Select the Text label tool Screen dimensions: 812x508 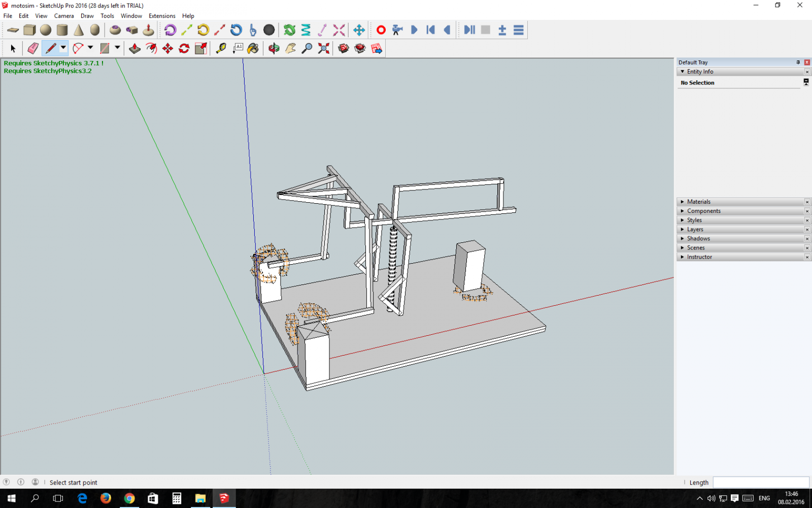click(238, 48)
